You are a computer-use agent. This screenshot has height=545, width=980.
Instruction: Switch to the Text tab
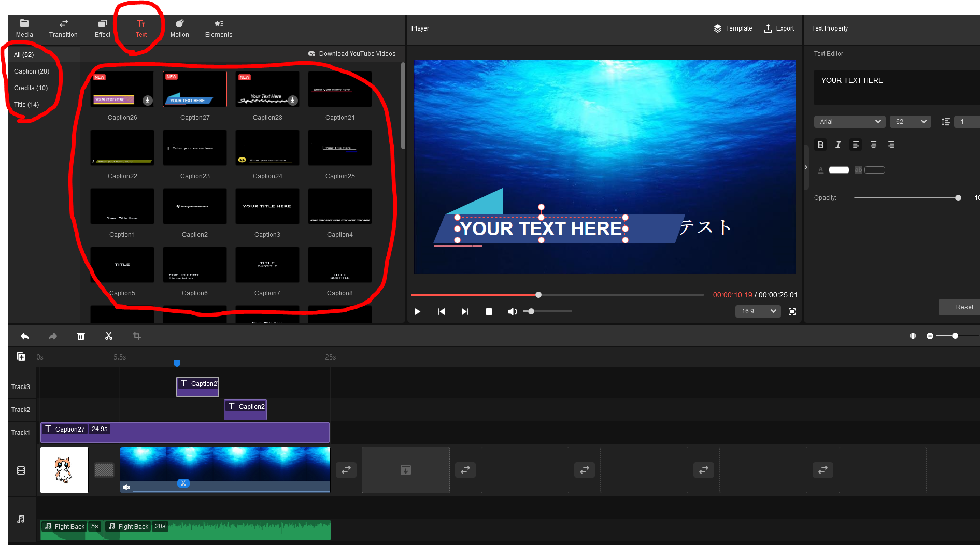[x=141, y=28]
